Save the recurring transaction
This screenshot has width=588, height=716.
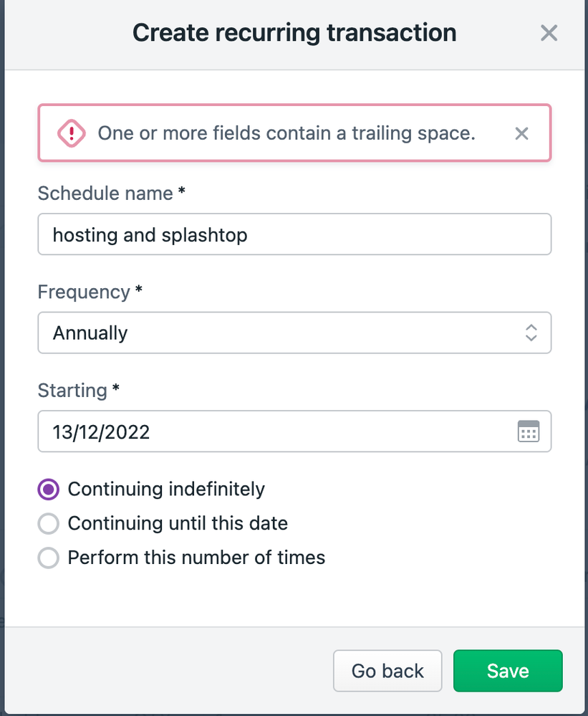tap(508, 671)
